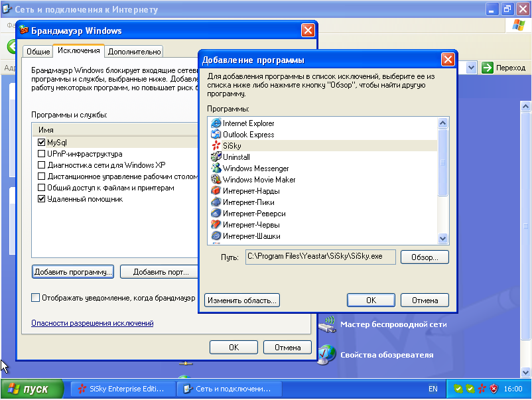Click the Обзор... browse button
Viewport: 532px width, 400px height.
click(x=425, y=257)
